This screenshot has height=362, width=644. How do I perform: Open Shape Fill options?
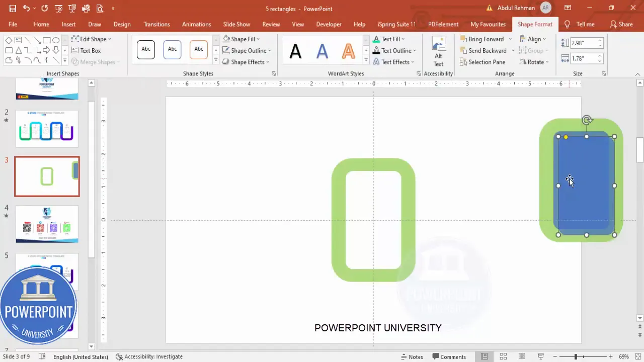coord(241,39)
